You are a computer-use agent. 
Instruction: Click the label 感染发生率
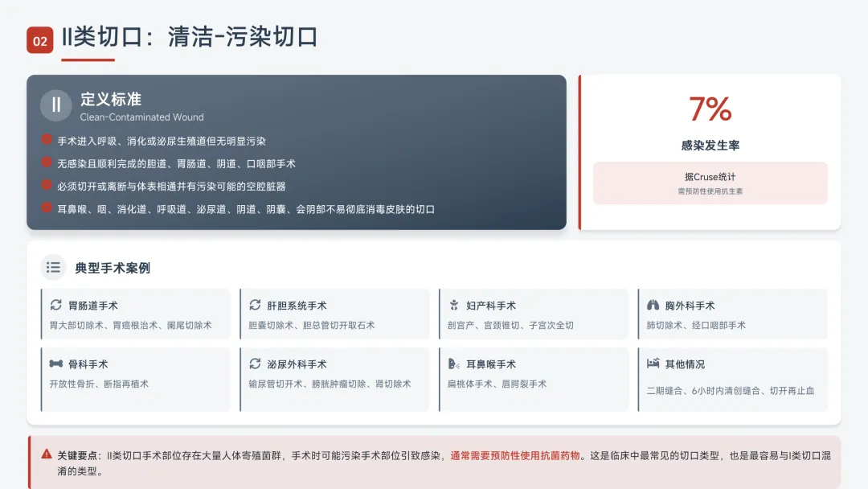click(710, 146)
